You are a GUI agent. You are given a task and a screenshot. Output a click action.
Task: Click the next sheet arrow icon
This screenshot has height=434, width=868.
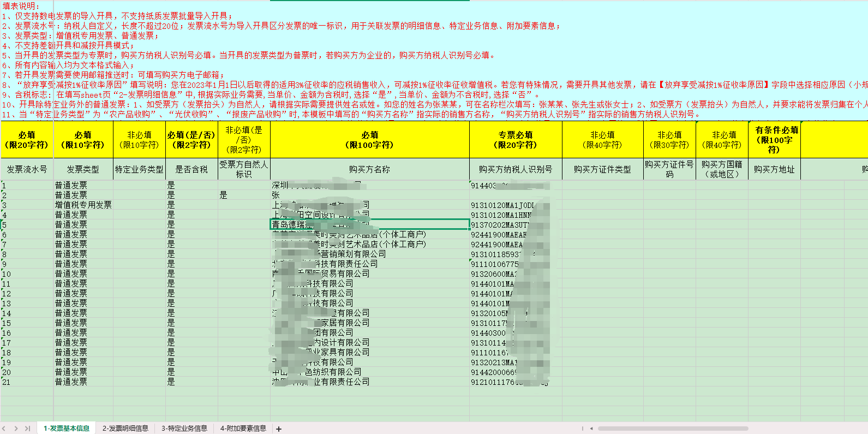point(16,429)
